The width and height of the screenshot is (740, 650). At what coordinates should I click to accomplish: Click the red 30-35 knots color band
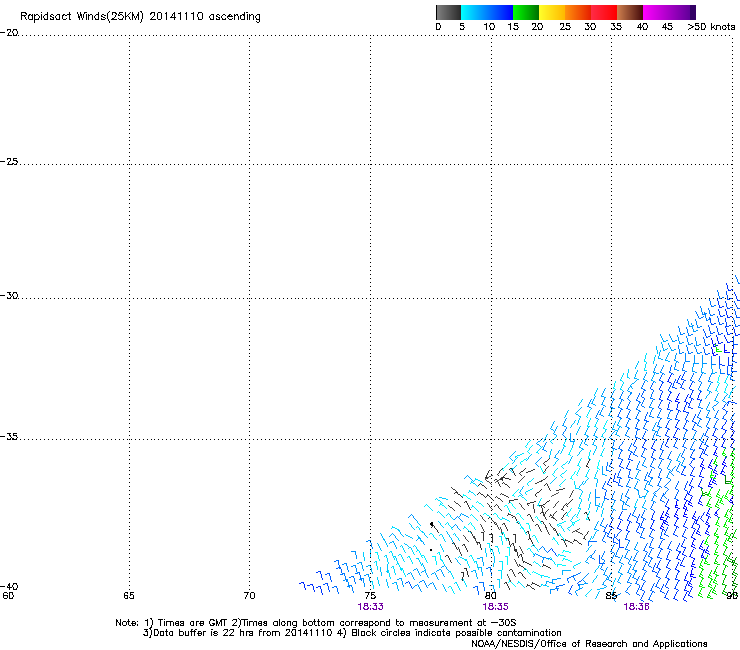[x=604, y=12]
